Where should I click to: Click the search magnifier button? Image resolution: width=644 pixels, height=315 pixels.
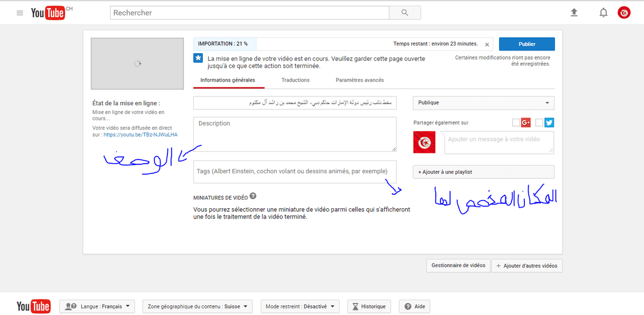coord(405,13)
